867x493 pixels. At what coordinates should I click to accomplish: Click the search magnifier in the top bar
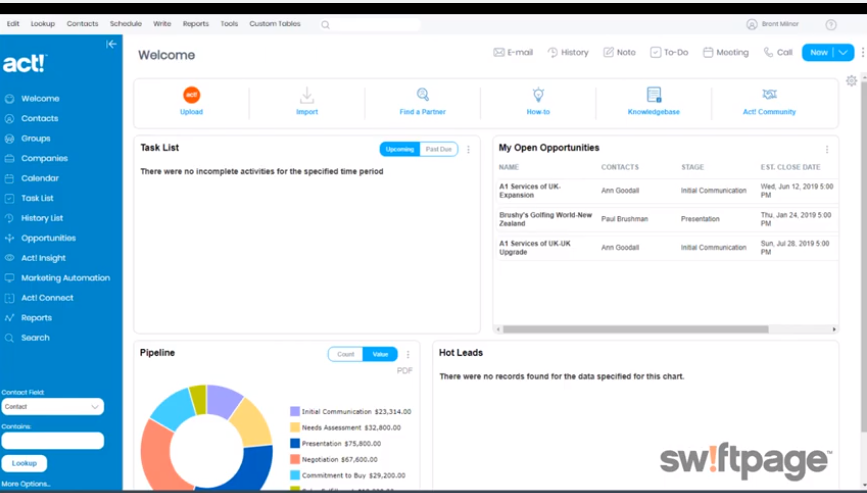325,25
